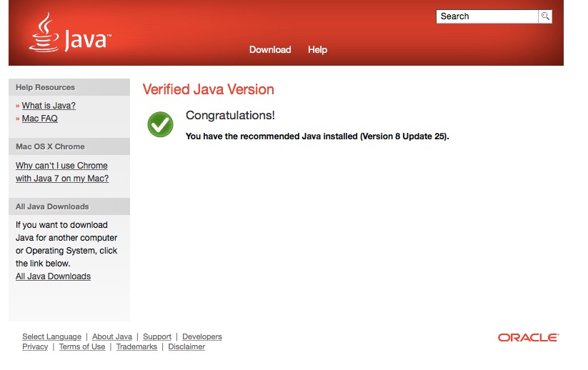Focus the Search input field
588x370 pixels.
pyautogui.click(x=487, y=16)
